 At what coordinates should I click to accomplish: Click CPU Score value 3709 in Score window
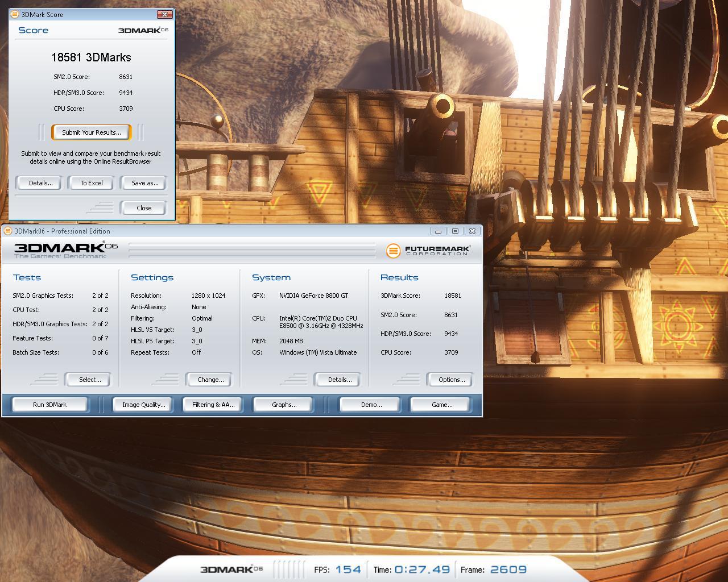(126, 109)
